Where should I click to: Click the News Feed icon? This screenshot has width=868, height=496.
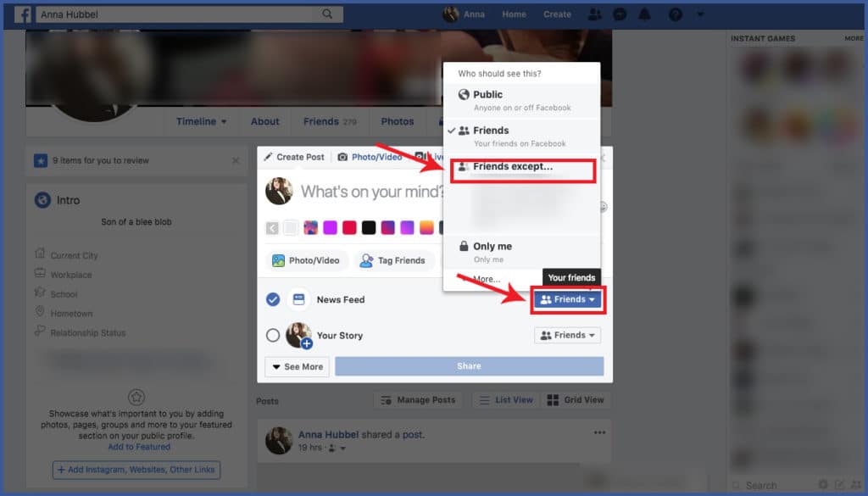coord(298,299)
